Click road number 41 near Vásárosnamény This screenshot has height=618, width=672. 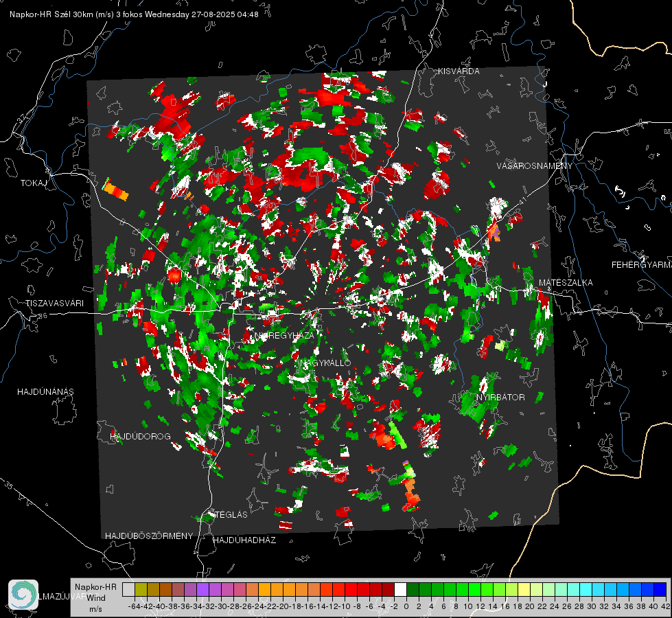click(522, 200)
